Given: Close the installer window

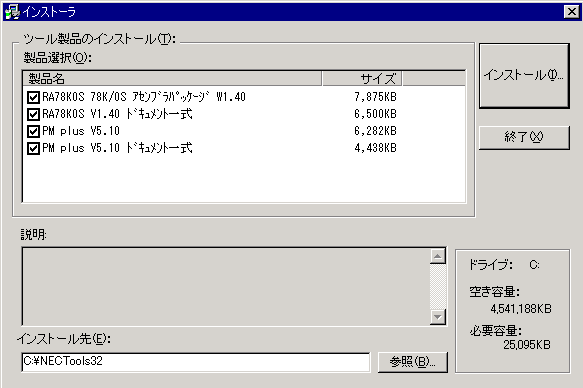Looking at the screenshot, I should click(572, 12).
